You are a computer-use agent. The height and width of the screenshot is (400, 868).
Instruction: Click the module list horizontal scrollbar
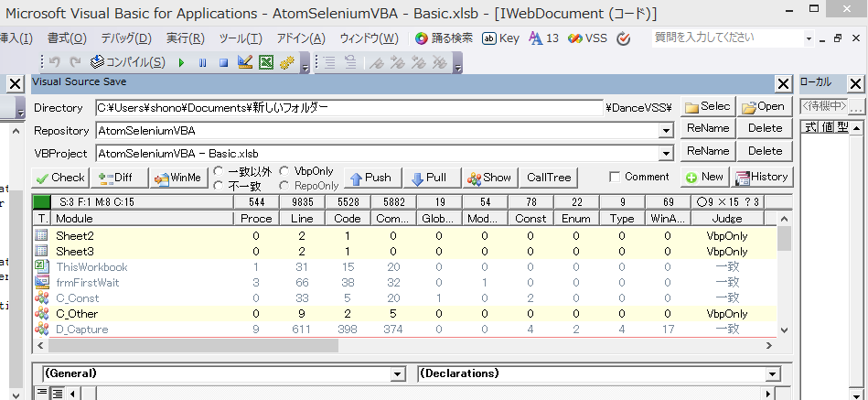(x=193, y=345)
